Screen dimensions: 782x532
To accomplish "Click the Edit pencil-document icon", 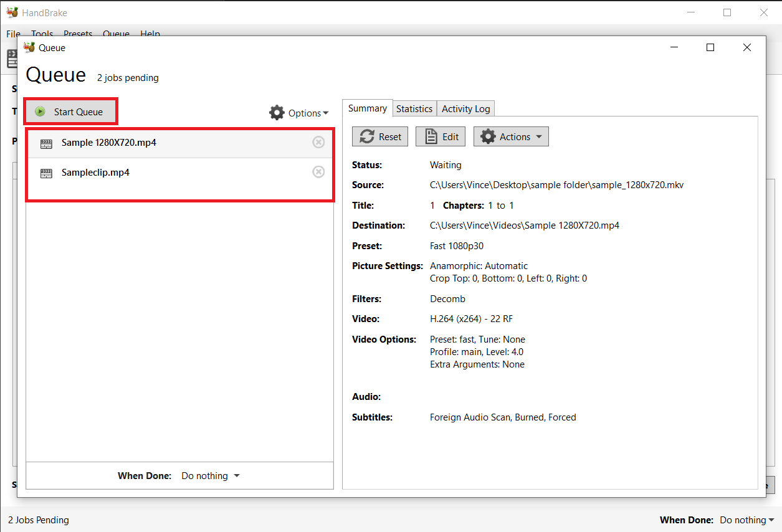I will point(430,136).
